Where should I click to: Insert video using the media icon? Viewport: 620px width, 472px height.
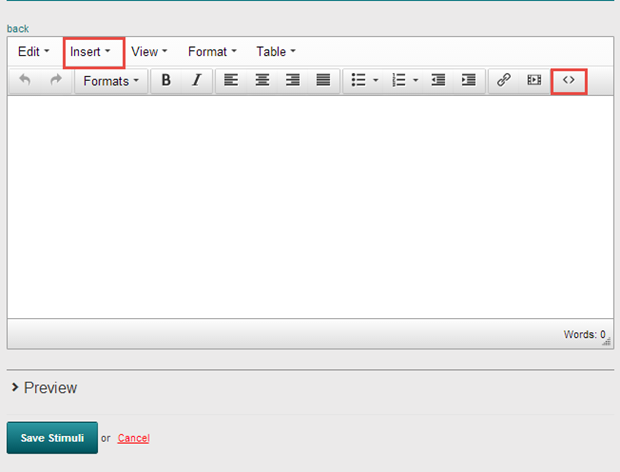[x=534, y=81]
